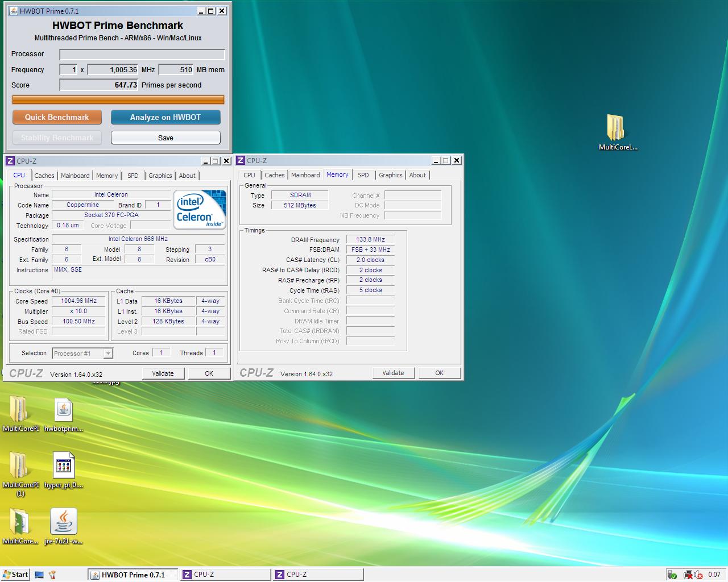Image resolution: width=728 pixels, height=582 pixels.
Task: Click OK in right CPU-Z window
Action: (x=439, y=373)
